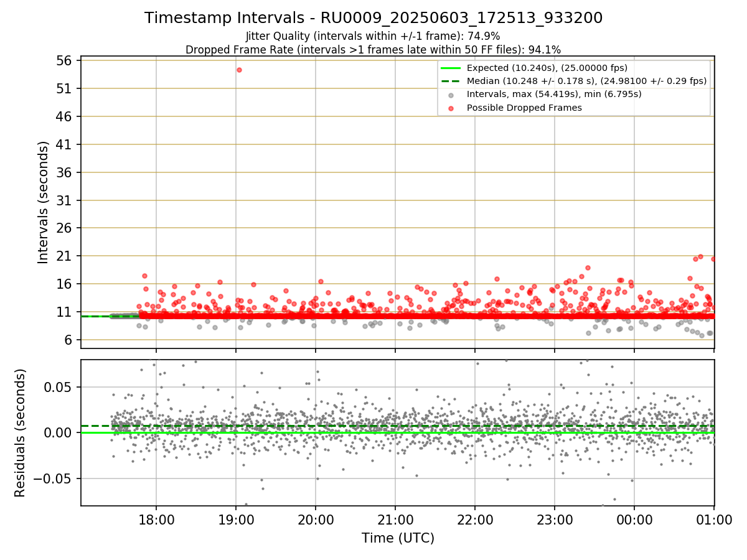Click legend entry 'Possible Dropped Frames'
Image resolution: width=747 pixels, height=560 pixels.
coord(524,108)
